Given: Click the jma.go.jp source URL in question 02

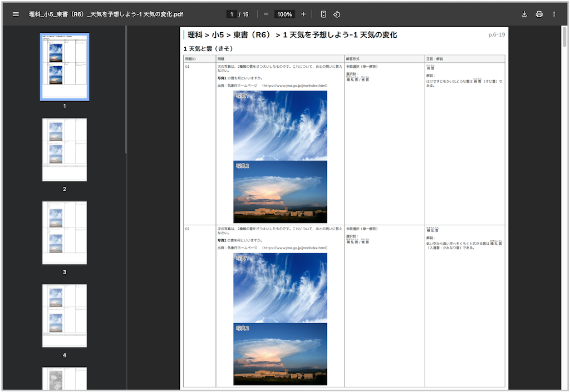Looking at the screenshot, I should pyautogui.click(x=294, y=248).
